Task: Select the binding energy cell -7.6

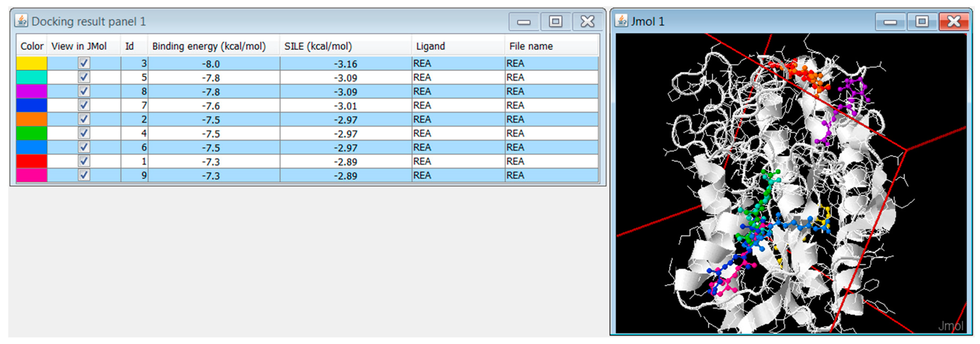Action: tap(214, 105)
